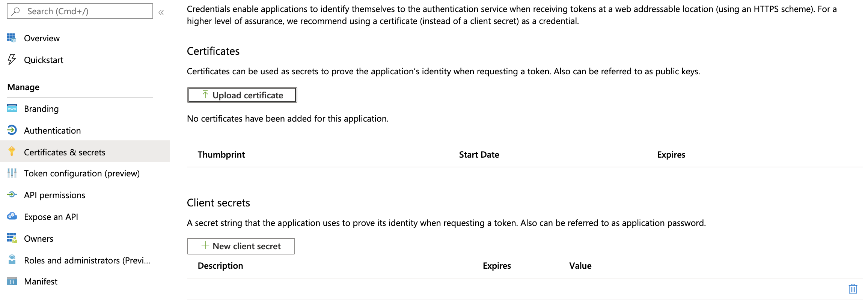
Task: Click the Overview grid icon
Action: pyautogui.click(x=11, y=38)
